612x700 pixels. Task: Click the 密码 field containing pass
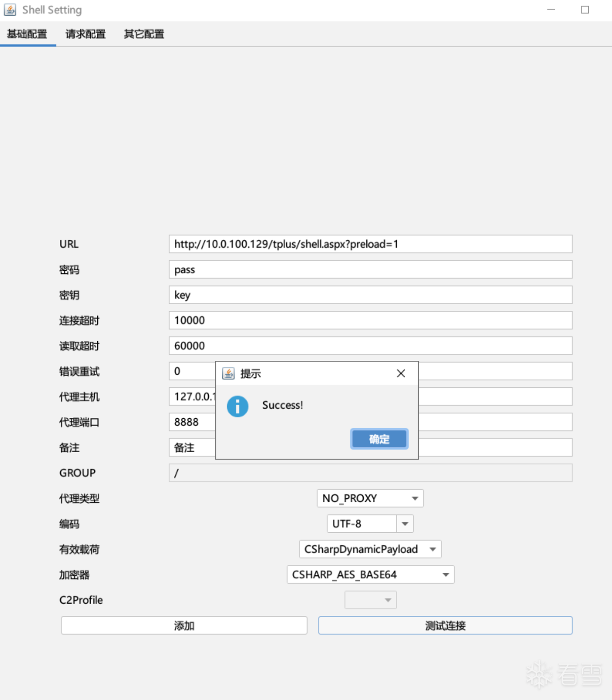coord(370,269)
